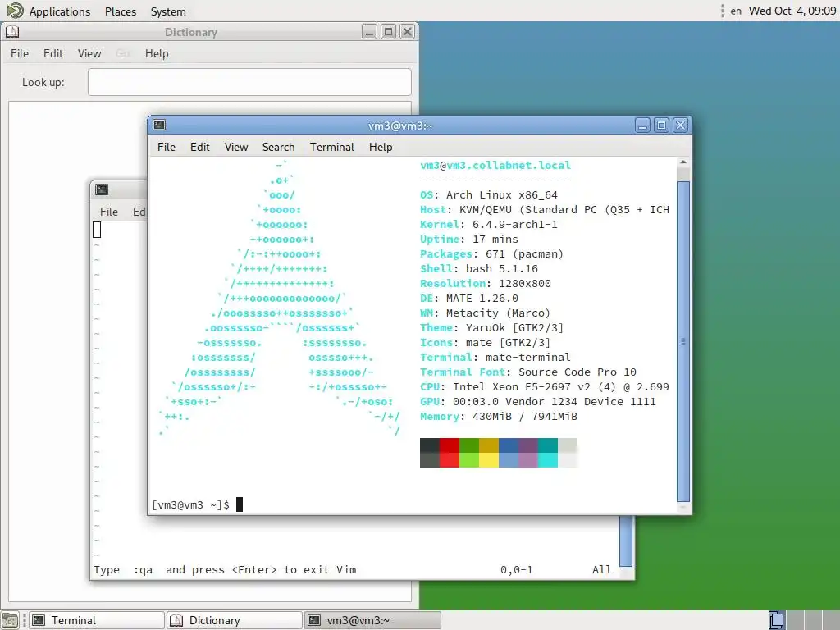Screen dimensions: 840x630
Task: Click the 'Kernel: 6.4.9-arch1-1' line
Action: (x=489, y=225)
